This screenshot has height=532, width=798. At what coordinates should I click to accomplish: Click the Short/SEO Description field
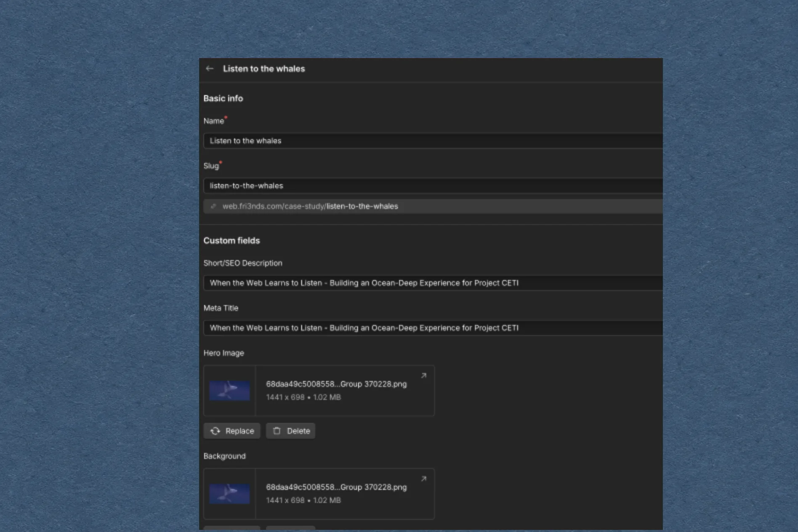pos(433,283)
